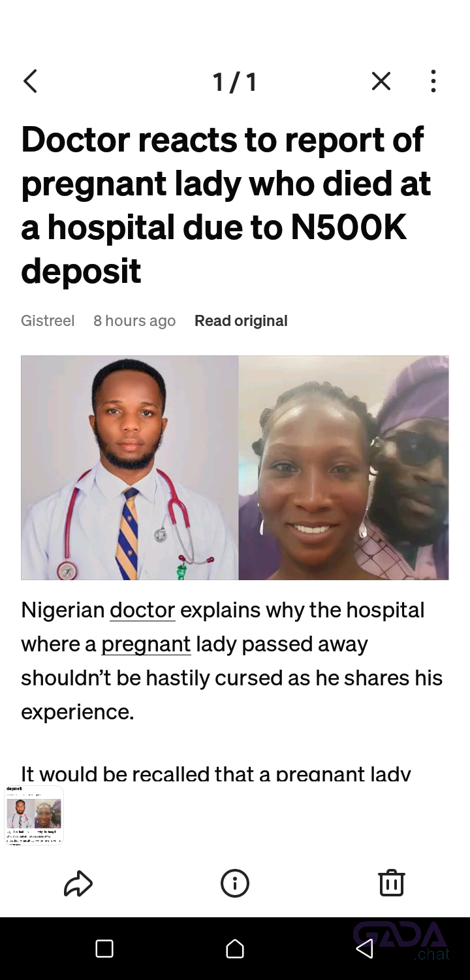Tap the share arrow icon
The height and width of the screenshot is (980, 470).
pos(78,883)
